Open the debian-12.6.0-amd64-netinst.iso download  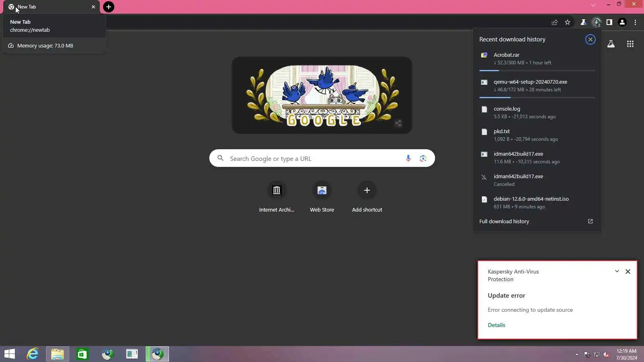(x=537, y=203)
